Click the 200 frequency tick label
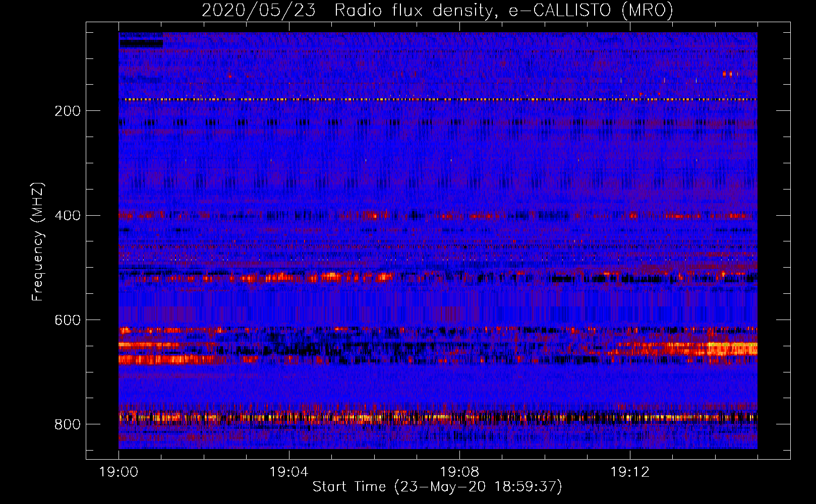Viewport: 816px width, 504px height. (x=68, y=111)
